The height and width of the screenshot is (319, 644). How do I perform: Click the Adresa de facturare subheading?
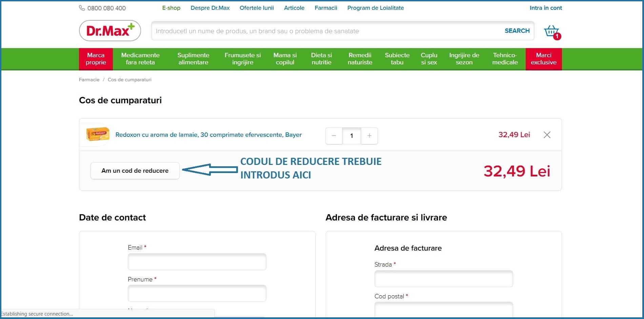[408, 248]
